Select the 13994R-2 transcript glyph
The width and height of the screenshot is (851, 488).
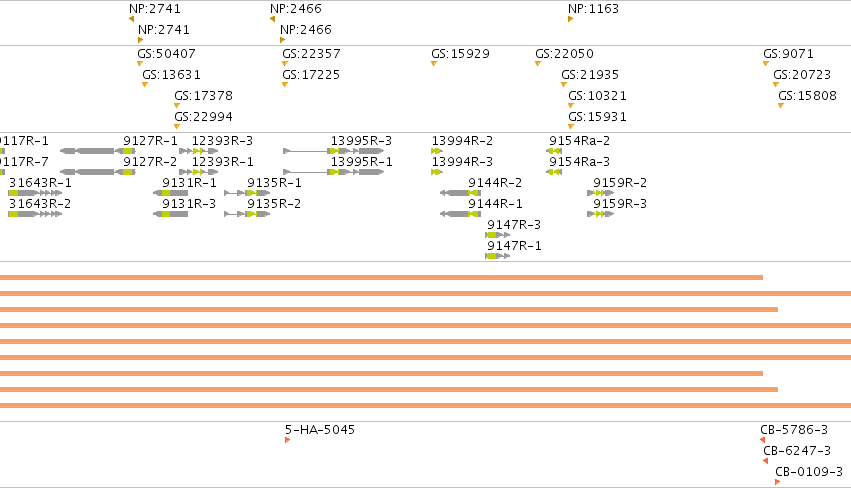[437, 151]
